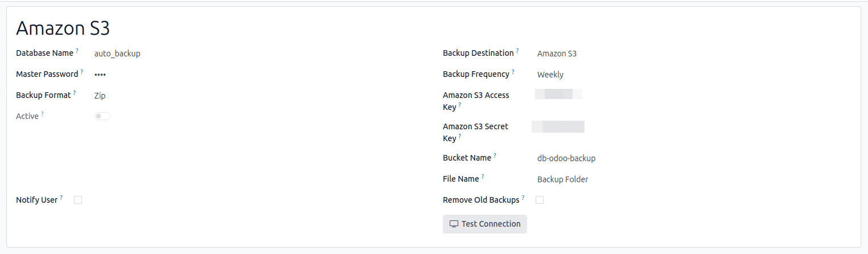
Task: Click the help icon beside Backup Destination
Action: pyautogui.click(x=517, y=51)
